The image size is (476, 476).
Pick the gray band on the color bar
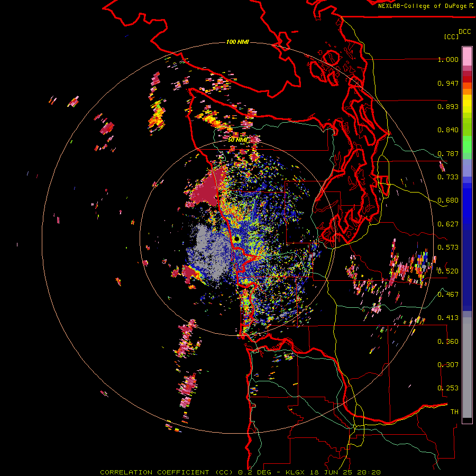(x=467, y=368)
